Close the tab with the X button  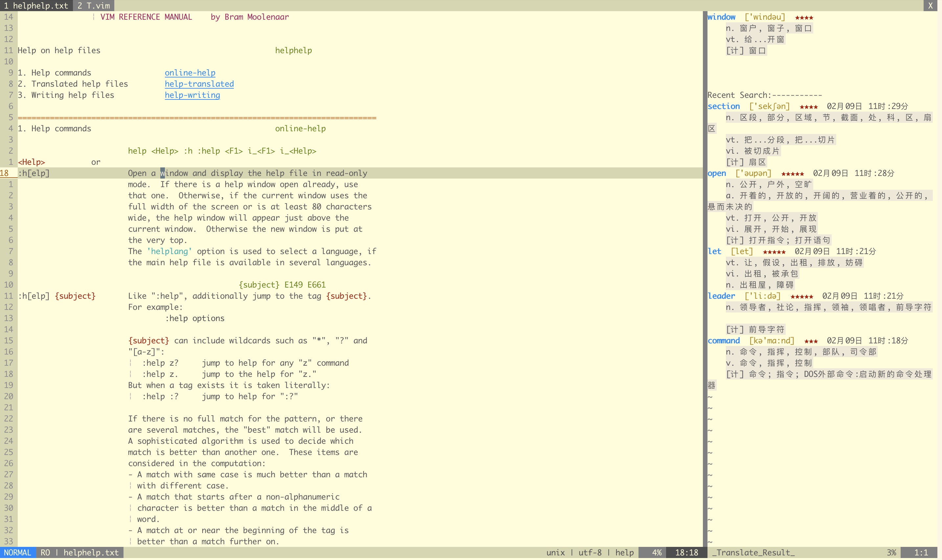coord(930,6)
